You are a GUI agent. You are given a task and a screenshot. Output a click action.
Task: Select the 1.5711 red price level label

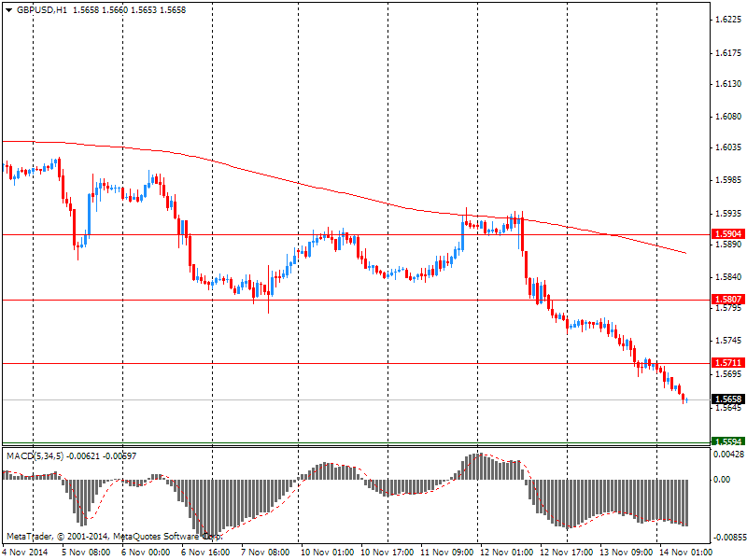[x=728, y=363]
